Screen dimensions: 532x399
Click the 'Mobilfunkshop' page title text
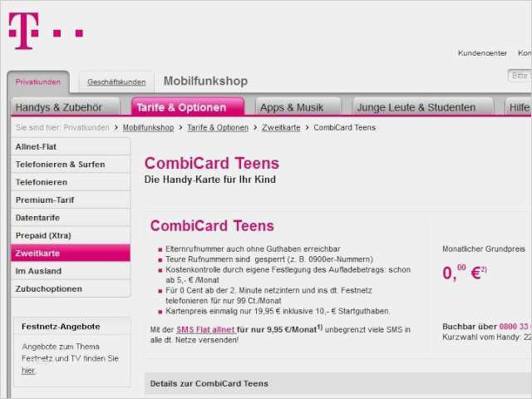pyautogui.click(x=205, y=81)
